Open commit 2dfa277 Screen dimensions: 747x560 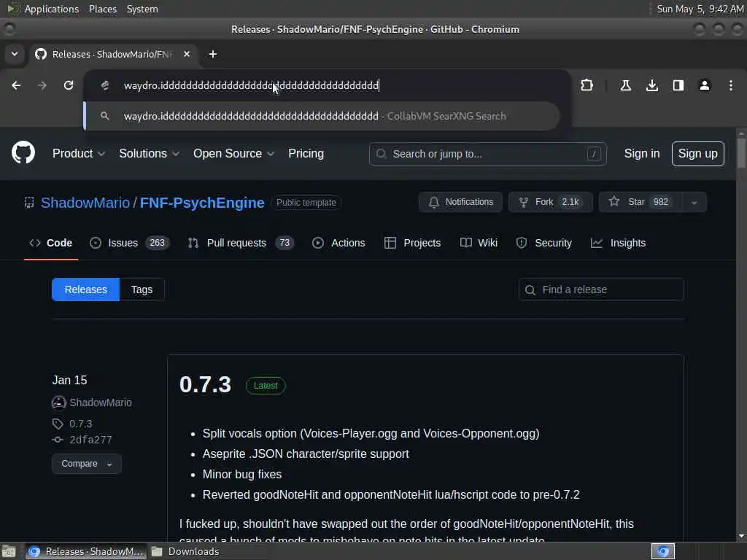[x=90, y=440]
